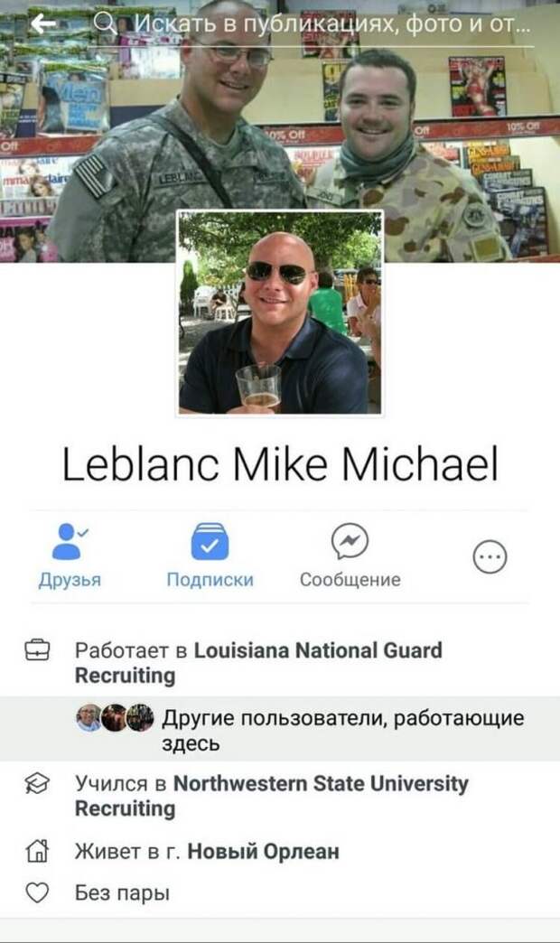The width and height of the screenshot is (560, 943).
Task: Click the heart relationship status icon
Action: (x=37, y=892)
